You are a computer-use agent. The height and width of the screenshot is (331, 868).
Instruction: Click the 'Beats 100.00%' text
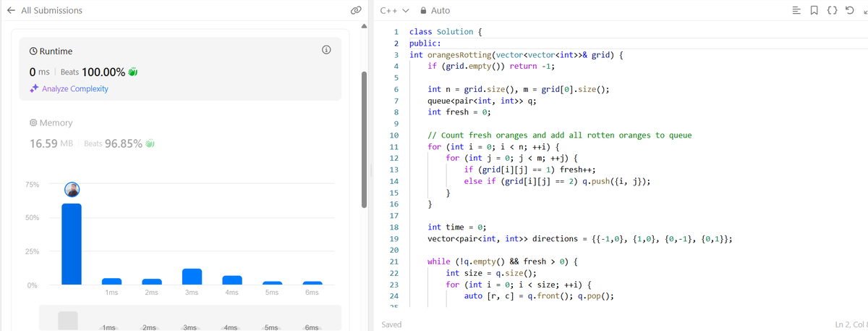93,72
